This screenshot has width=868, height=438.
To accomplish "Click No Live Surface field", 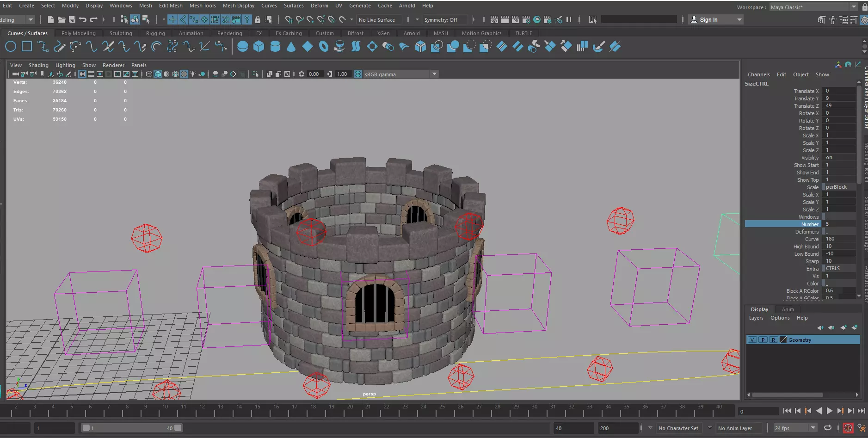I will pyautogui.click(x=379, y=20).
